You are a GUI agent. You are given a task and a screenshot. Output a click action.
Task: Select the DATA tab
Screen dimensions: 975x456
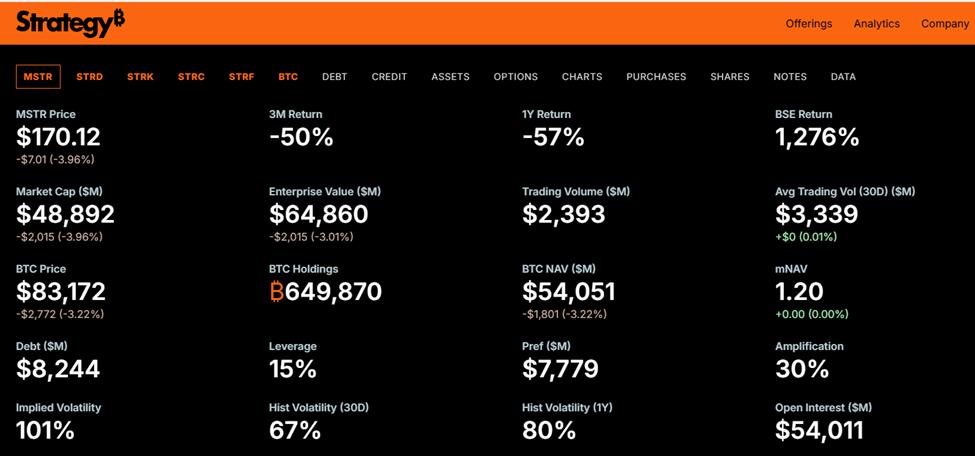tap(843, 77)
